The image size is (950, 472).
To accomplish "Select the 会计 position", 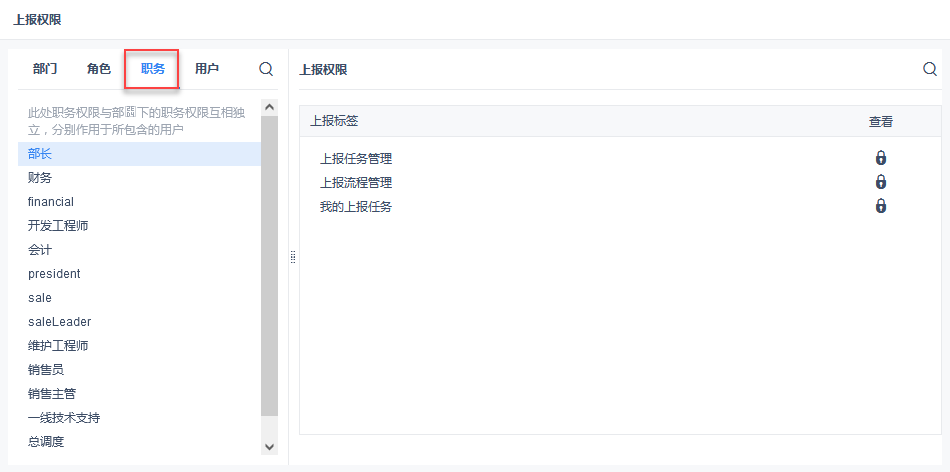I will tap(139, 250).
